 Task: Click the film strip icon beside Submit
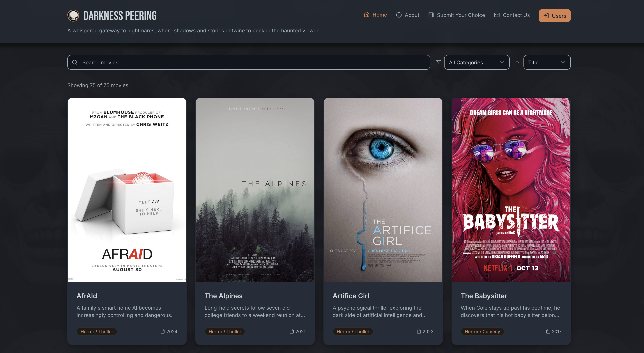coord(431,15)
